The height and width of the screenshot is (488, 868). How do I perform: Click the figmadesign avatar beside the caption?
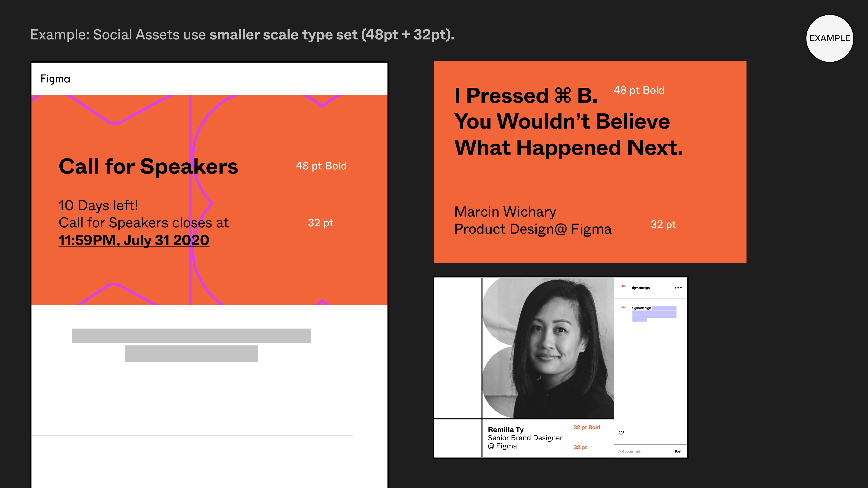pos(623,307)
